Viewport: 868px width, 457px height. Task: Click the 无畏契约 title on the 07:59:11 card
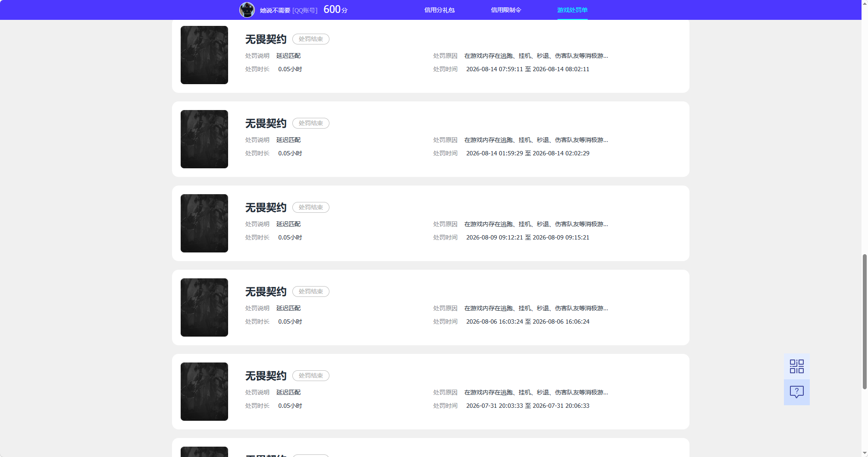[x=266, y=39]
